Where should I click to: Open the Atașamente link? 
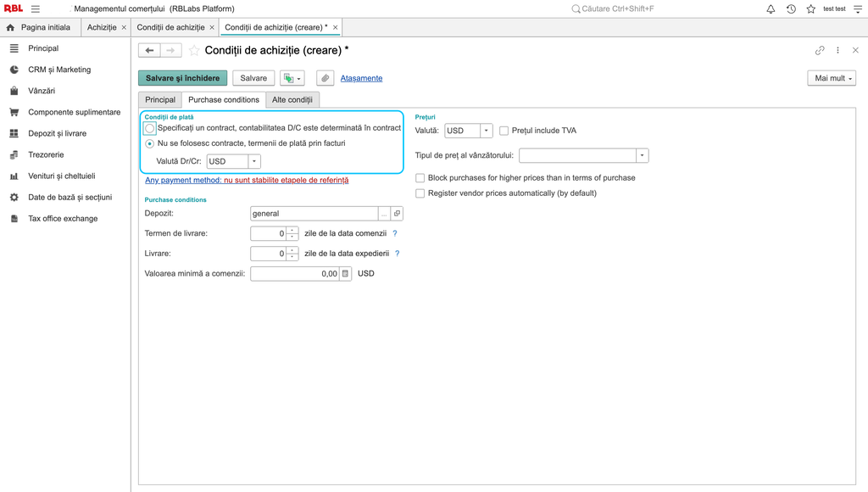[x=361, y=78]
